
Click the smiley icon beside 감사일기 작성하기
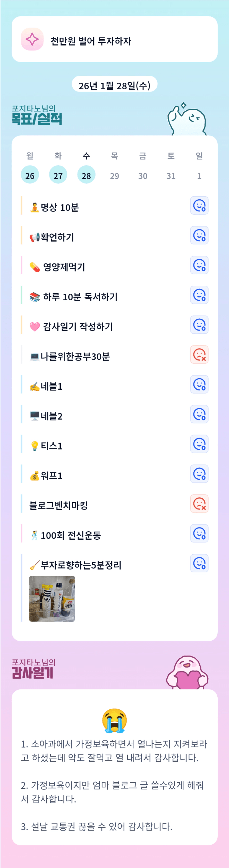click(x=199, y=325)
